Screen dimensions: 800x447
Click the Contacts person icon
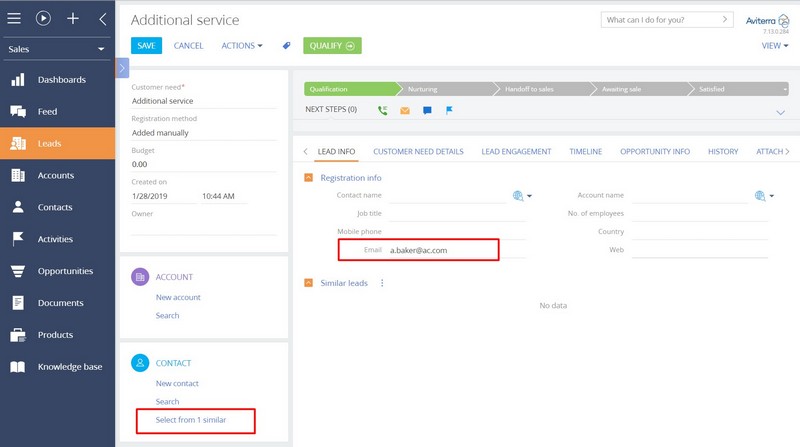point(18,207)
